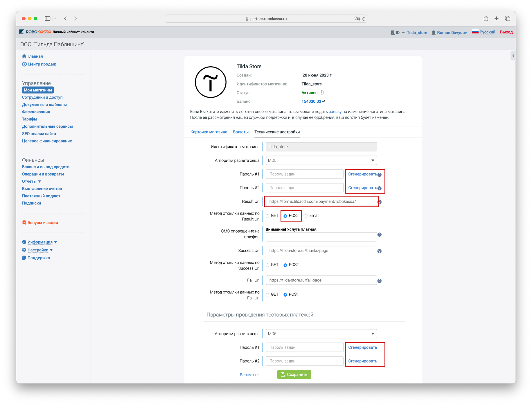Expand the Отчеты submenu

(31, 181)
